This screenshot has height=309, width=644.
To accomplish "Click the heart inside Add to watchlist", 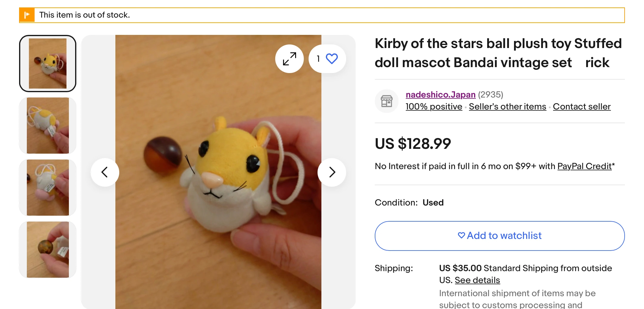I will 462,235.
